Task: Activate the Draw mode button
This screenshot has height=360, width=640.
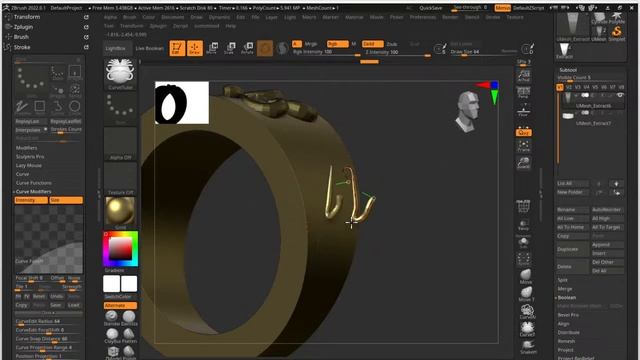Action: pos(195,48)
